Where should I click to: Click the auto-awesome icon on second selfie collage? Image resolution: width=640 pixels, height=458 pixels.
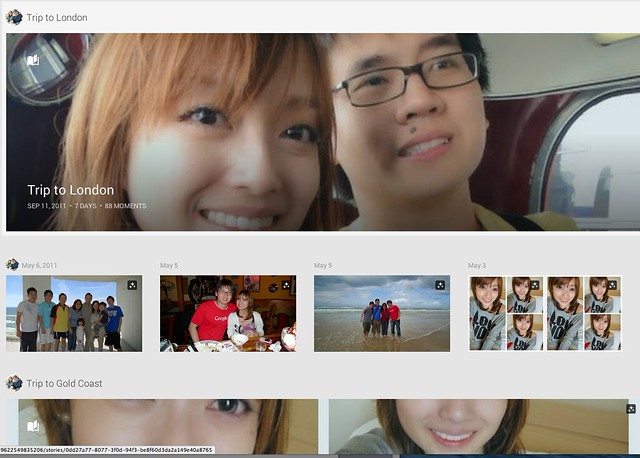(612, 285)
